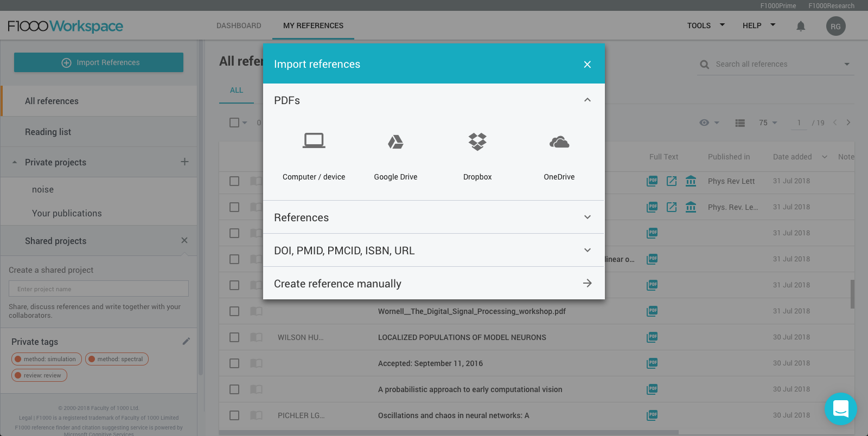Screen dimensions: 868x436
Task: Add a new private project
Action: (184, 162)
